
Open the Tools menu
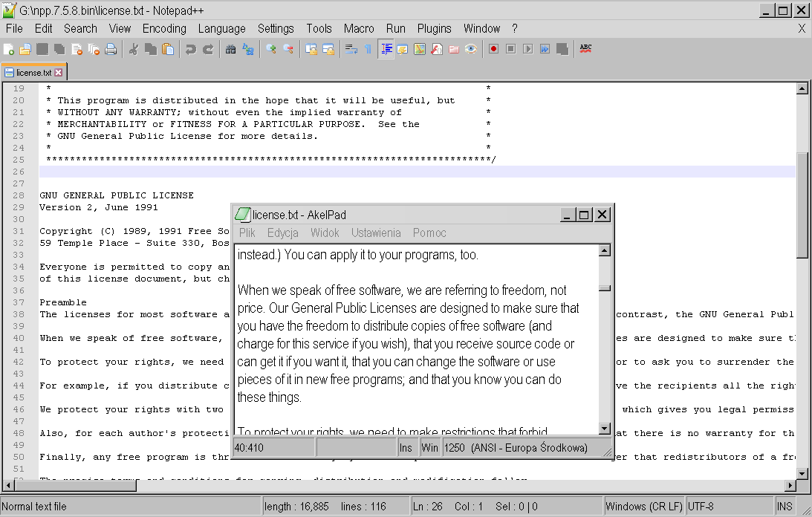(x=319, y=28)
